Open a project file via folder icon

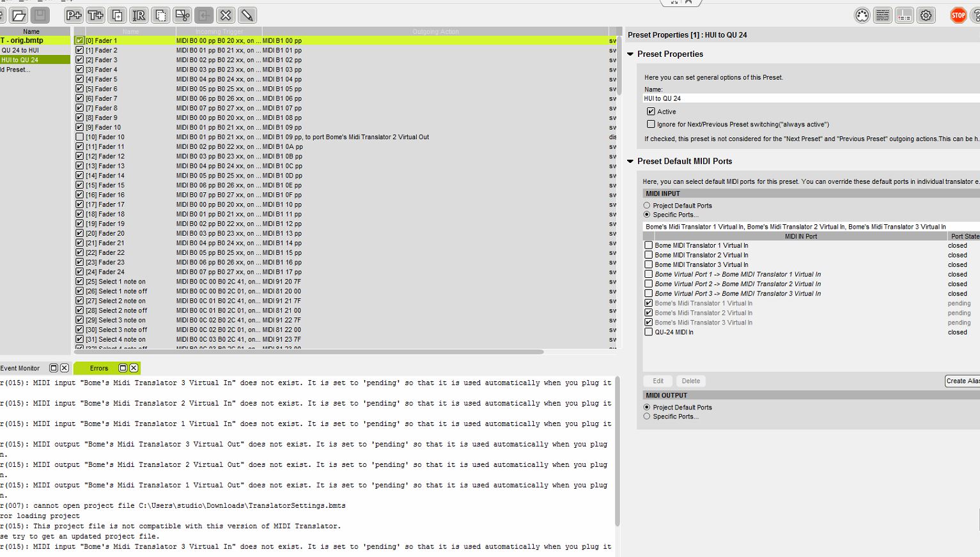pos(19,15)
